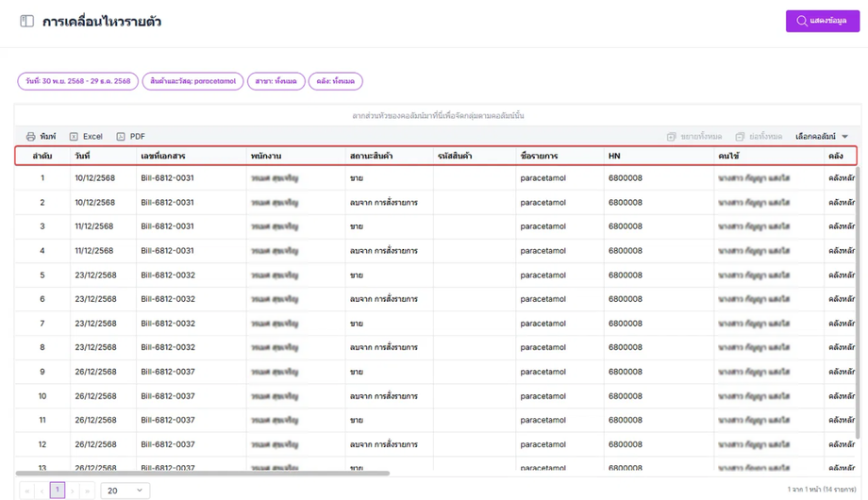Go to the first page arrow icon
The image size is (868, 500).
coord(26,491)
